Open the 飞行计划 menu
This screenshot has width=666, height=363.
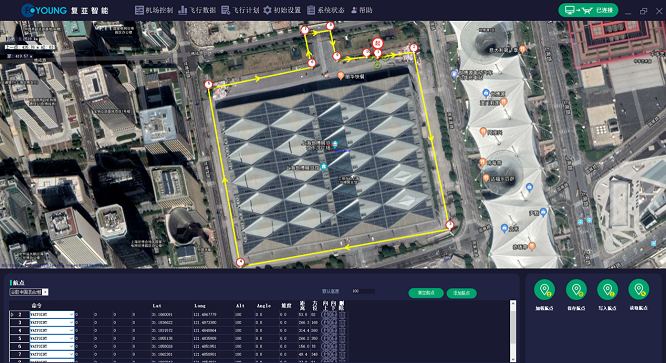pos(240,10)
